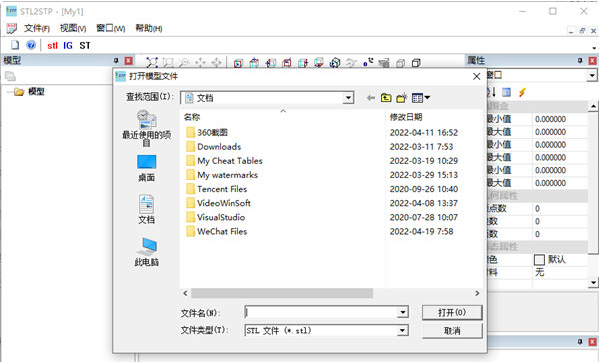The height and width of the screenshot is (362, 599).
Task: Select the Tencent Files folder
Action: [x=217, y=189]
